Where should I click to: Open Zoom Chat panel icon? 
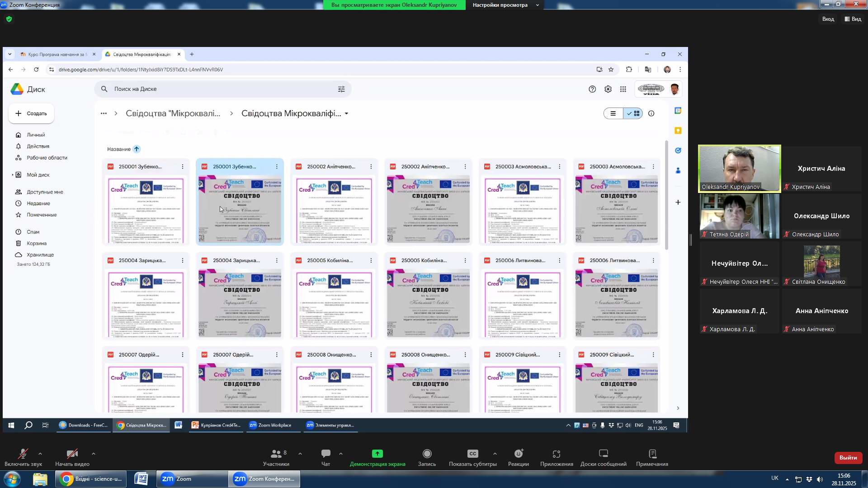(325, 454)
